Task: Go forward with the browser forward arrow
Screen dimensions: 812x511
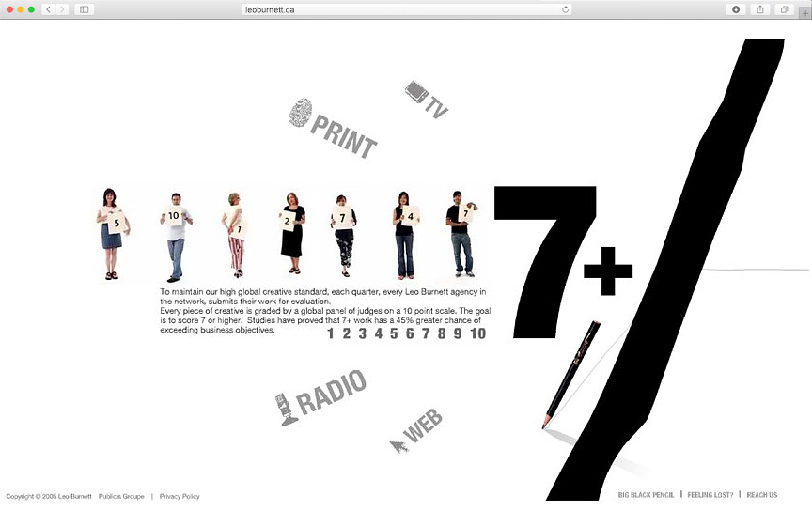Action: click(x=62, y=9)
